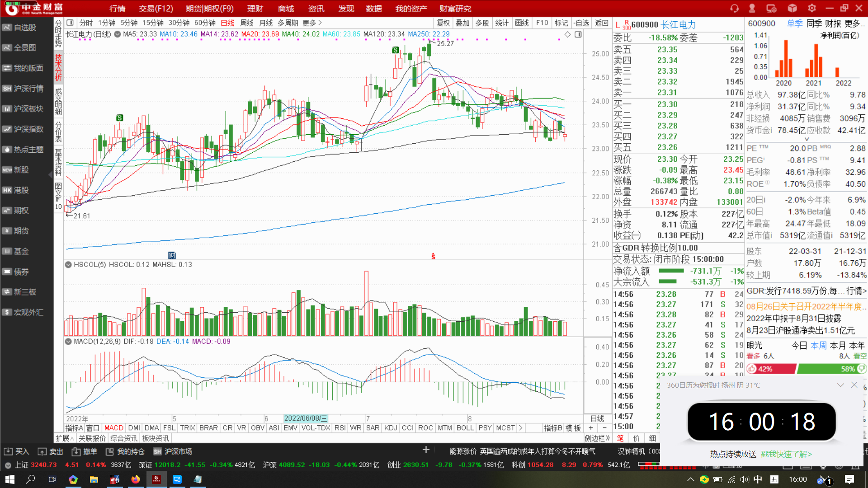Expand 360 popup dropdown chevron
Screen dimensions: 868x488
tap(840, 385)
